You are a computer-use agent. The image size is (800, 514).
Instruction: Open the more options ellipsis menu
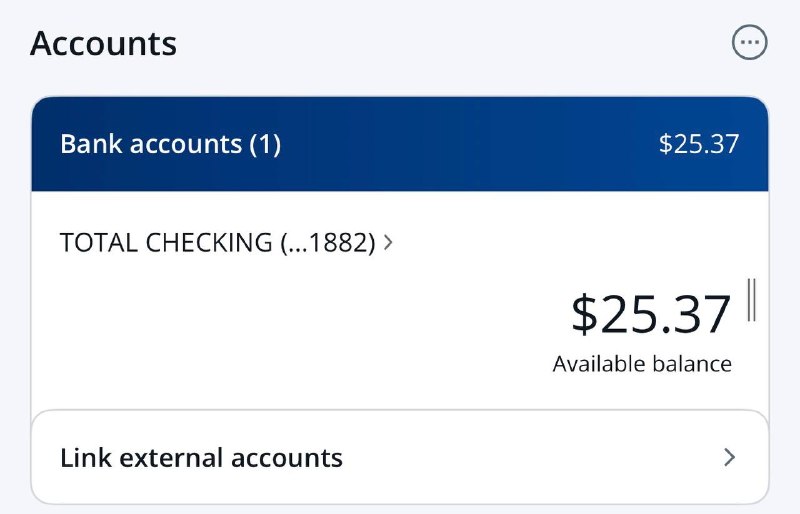tap(749, 42)
